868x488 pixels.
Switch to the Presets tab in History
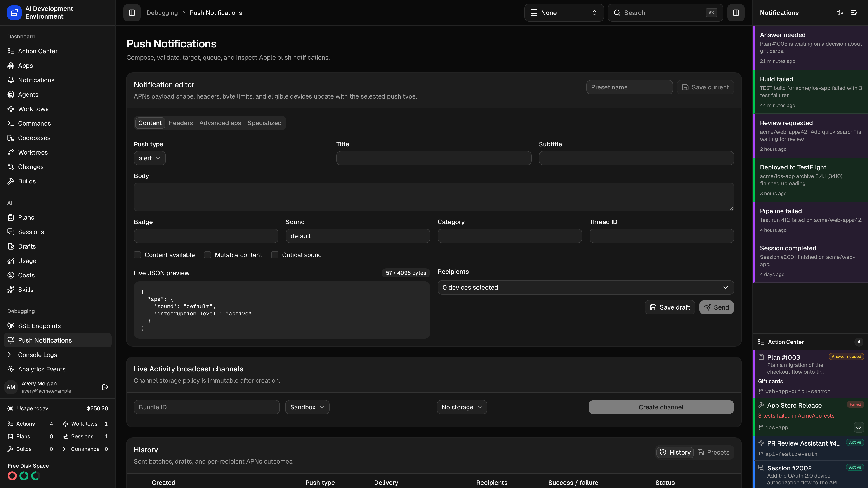714,453
